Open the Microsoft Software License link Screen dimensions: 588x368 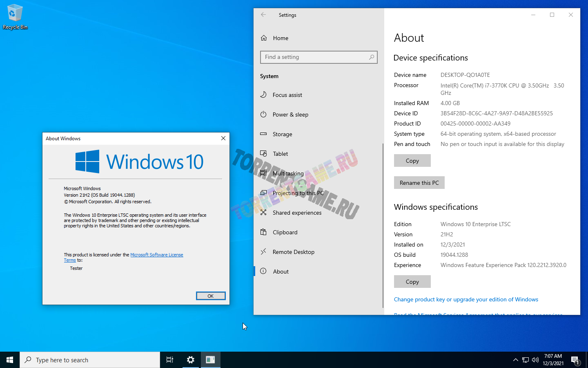point(156,255)
